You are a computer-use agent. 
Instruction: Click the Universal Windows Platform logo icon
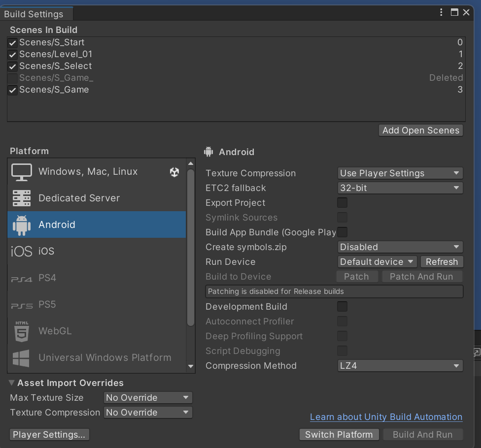pos(21,358)
